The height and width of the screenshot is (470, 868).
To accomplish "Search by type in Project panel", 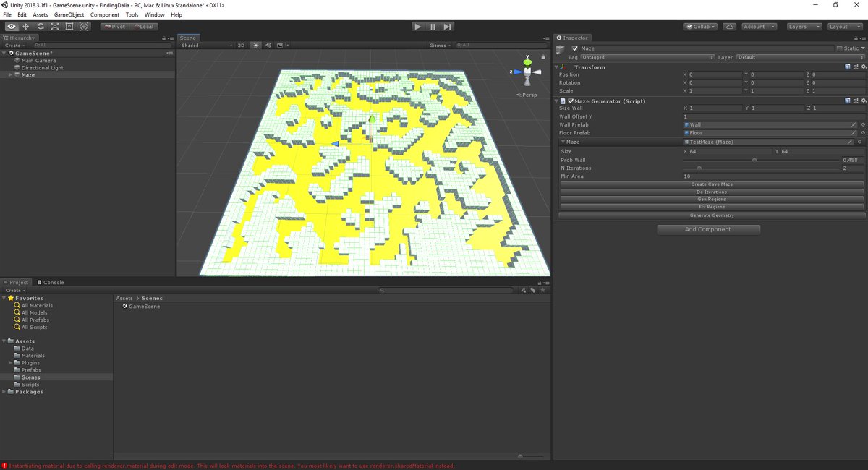I will 524,290.
